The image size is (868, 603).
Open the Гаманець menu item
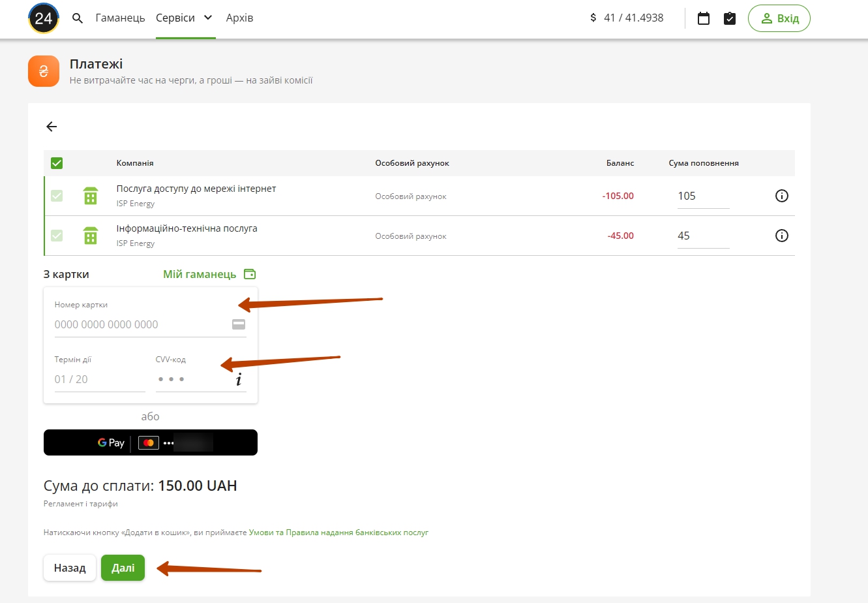click(120, 18)
